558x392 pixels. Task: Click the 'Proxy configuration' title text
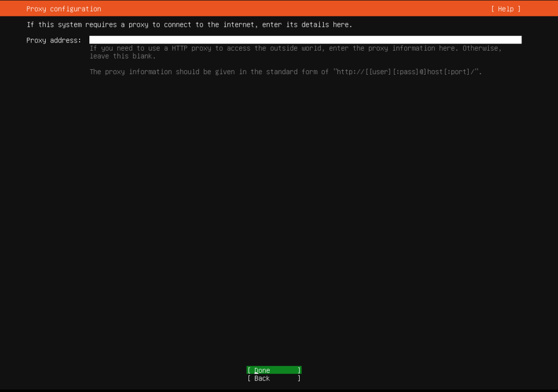64,9
